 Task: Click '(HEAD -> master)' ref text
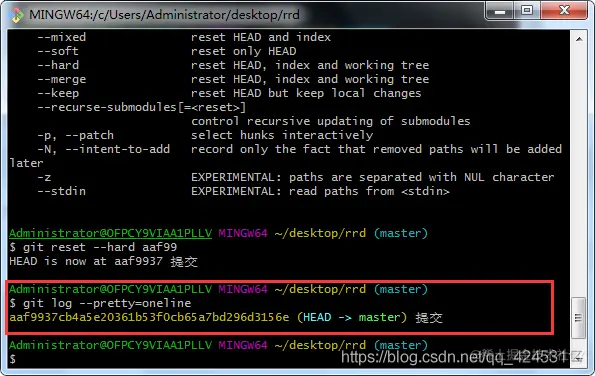352,317
